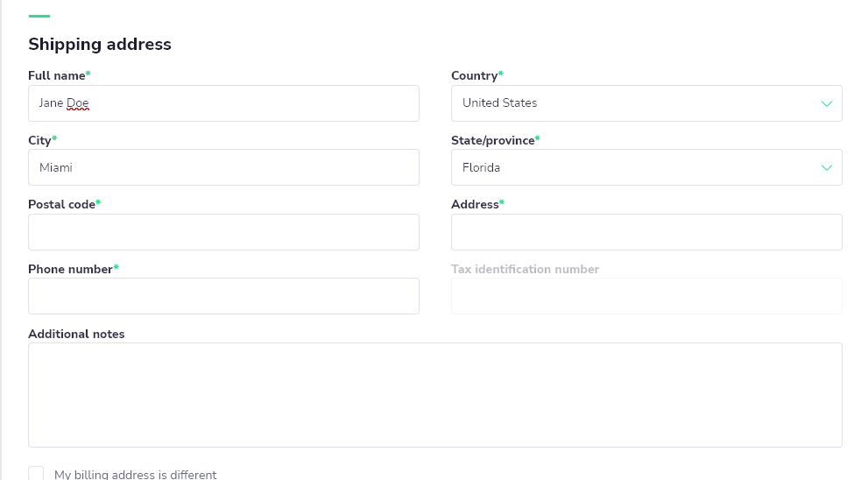Click the 'Shipping address' heading
This screenshot has width=868, height=480.
pos(100,44)
